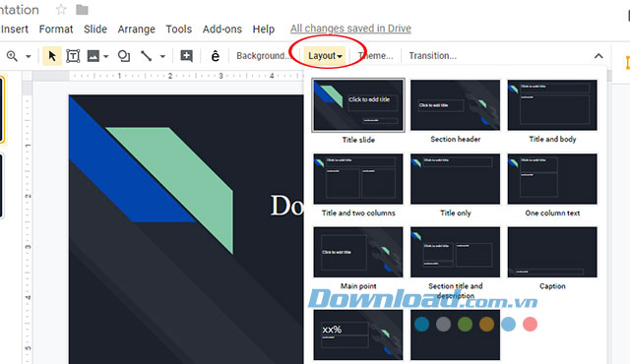
Task: Click the Background button
Action: (263, 56)
